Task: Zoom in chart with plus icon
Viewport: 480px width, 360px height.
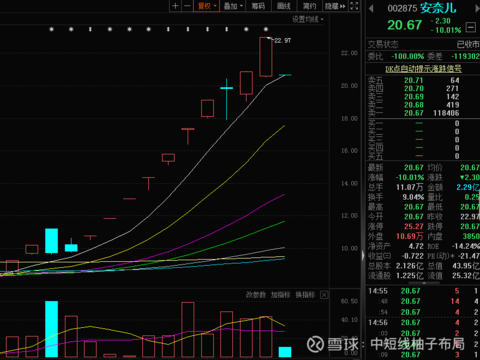Action: pos(175,6)
